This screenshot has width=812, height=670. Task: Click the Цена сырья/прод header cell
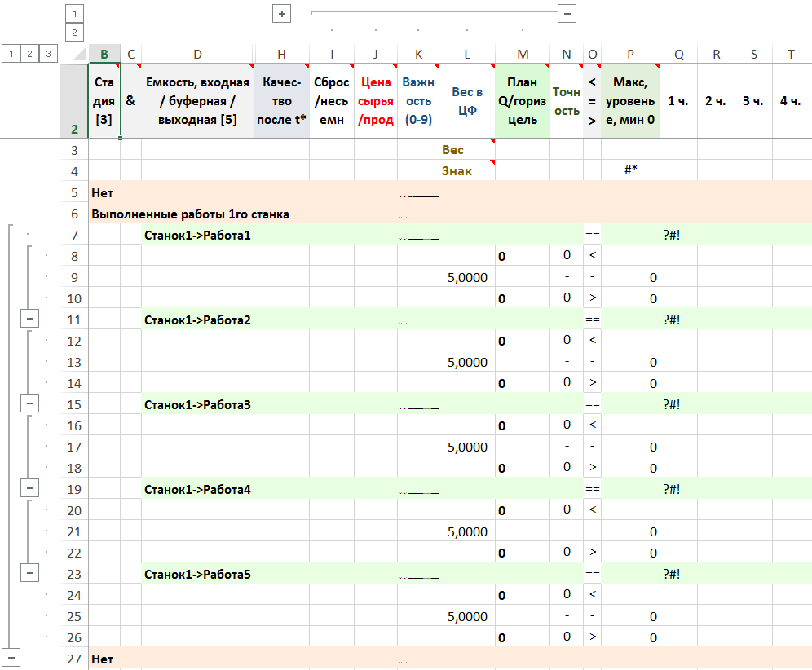point(375,101)
